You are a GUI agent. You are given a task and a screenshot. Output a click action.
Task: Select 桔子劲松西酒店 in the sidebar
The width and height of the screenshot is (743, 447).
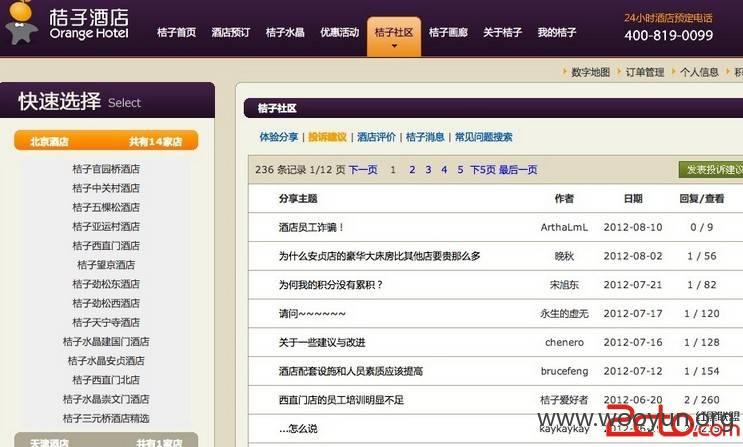(106, 303)
